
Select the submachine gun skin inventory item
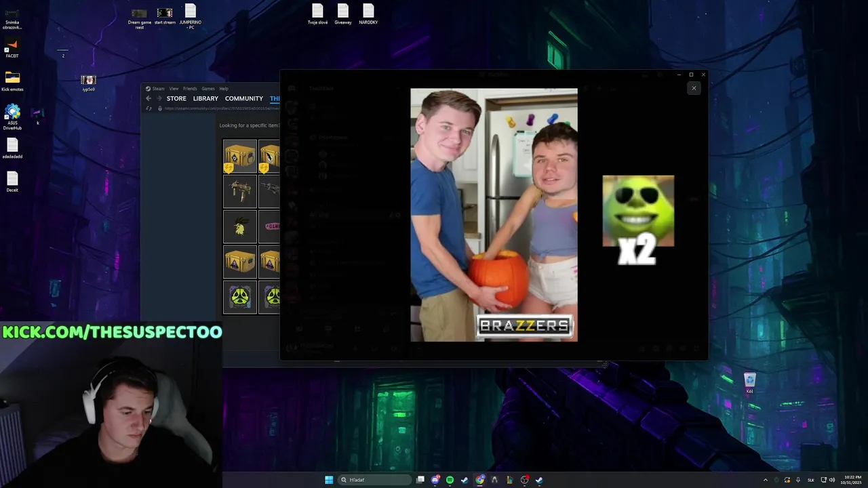coord(240,192)
